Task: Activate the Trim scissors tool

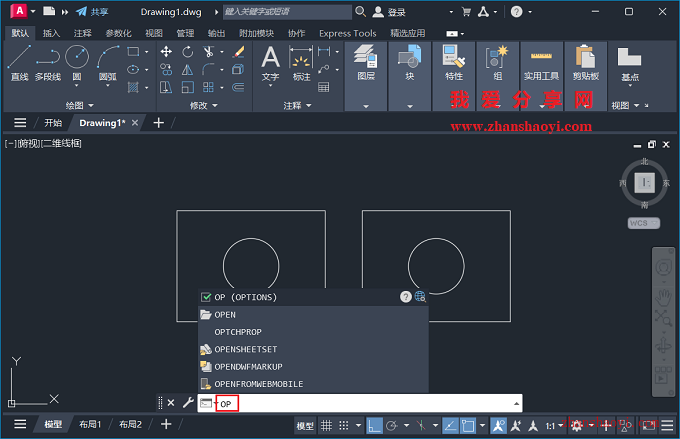Action: pyautogui.click(x=209, y=52)
